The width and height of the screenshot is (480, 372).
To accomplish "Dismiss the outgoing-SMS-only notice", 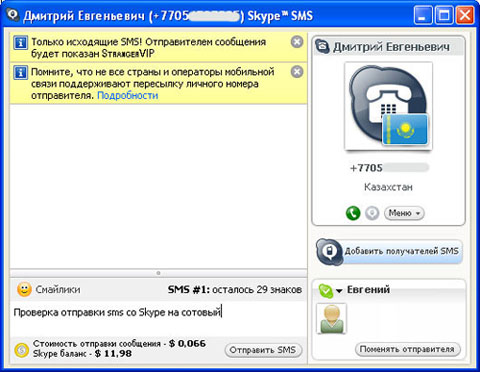I will [297, 42].
